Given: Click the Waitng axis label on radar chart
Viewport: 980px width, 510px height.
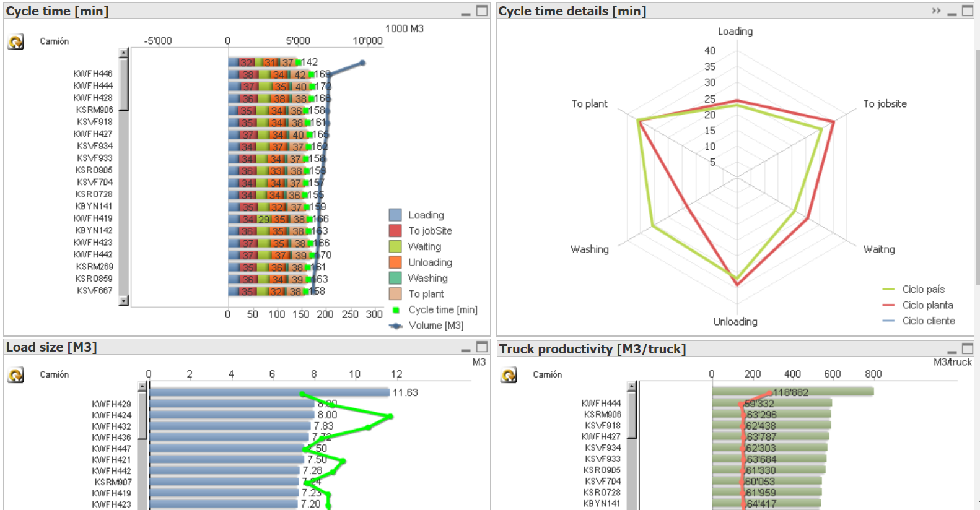Looking at the screenshot, I should [x=879, y=249].
